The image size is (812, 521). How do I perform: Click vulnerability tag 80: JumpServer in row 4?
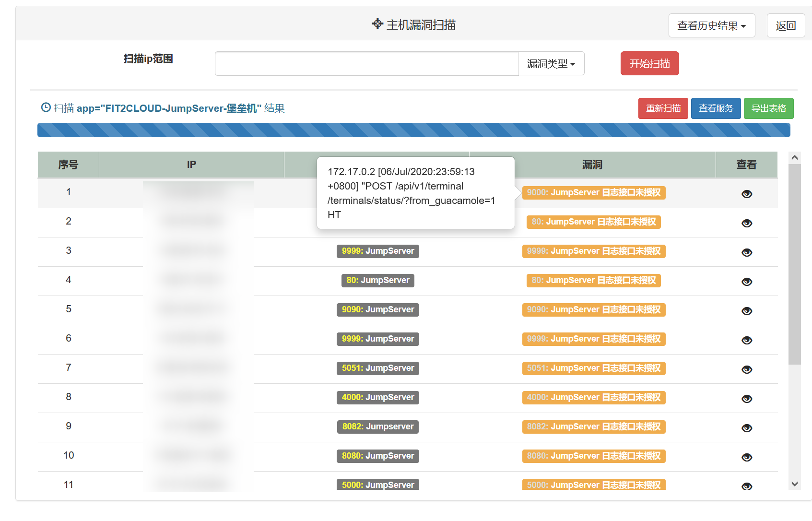point(594,280)
